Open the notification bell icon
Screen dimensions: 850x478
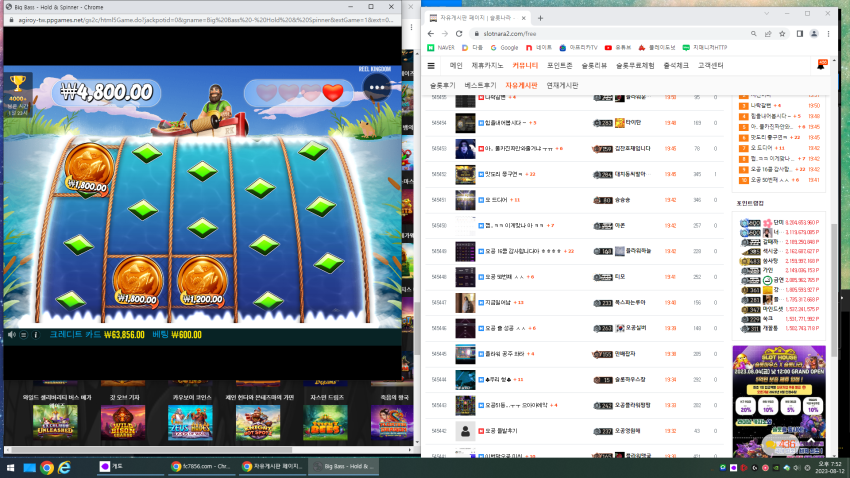point(821,65)
